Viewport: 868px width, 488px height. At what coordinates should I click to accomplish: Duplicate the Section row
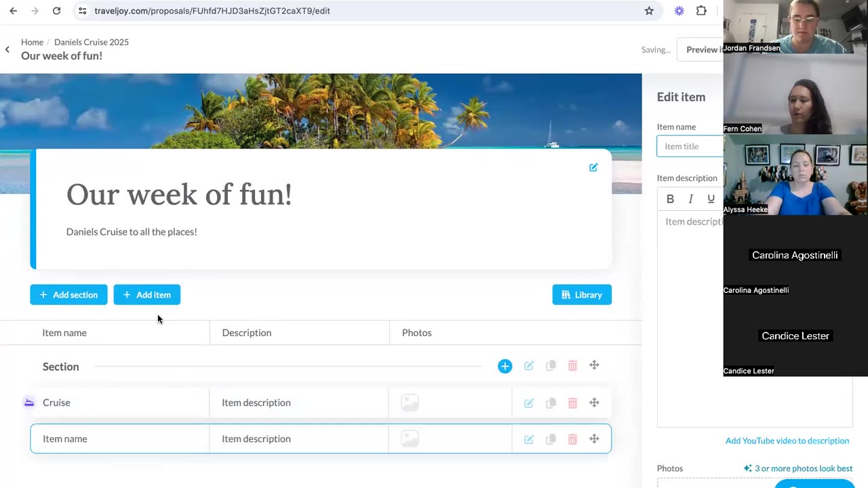coord(551,366)
